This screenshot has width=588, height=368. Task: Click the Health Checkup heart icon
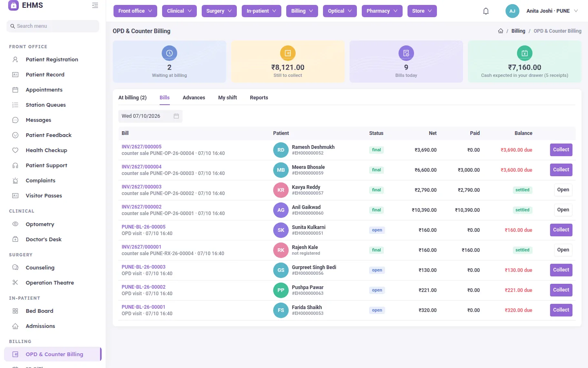click(x=16, y=150)
